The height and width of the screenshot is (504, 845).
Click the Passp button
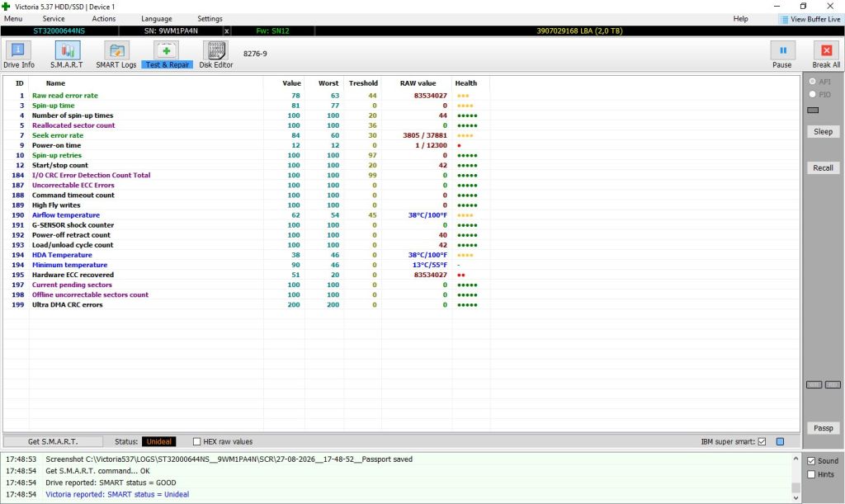823,428
